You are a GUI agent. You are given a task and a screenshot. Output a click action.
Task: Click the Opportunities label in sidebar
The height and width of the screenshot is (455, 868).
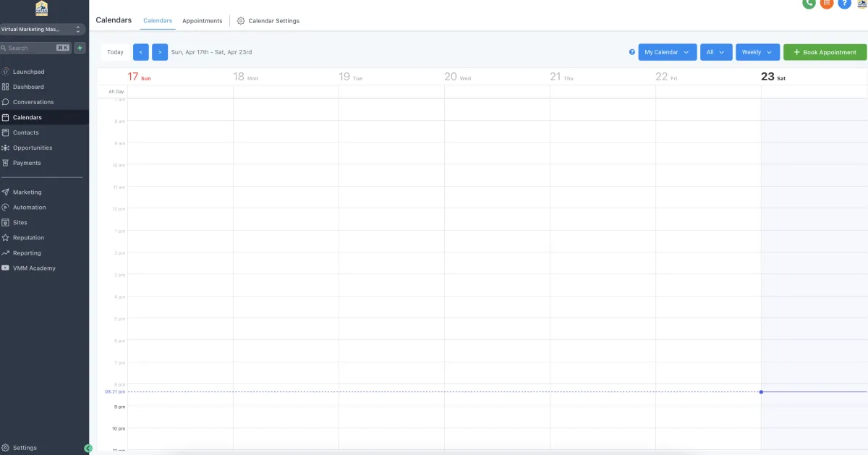pyautogui.click(x=33, y=148)
